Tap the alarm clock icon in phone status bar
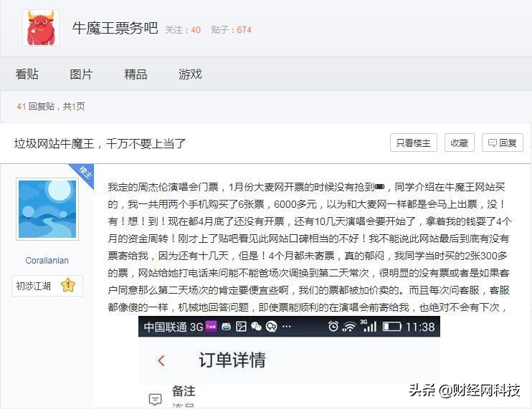The width and height of the screenshot is (532, 409). [333, 327]
